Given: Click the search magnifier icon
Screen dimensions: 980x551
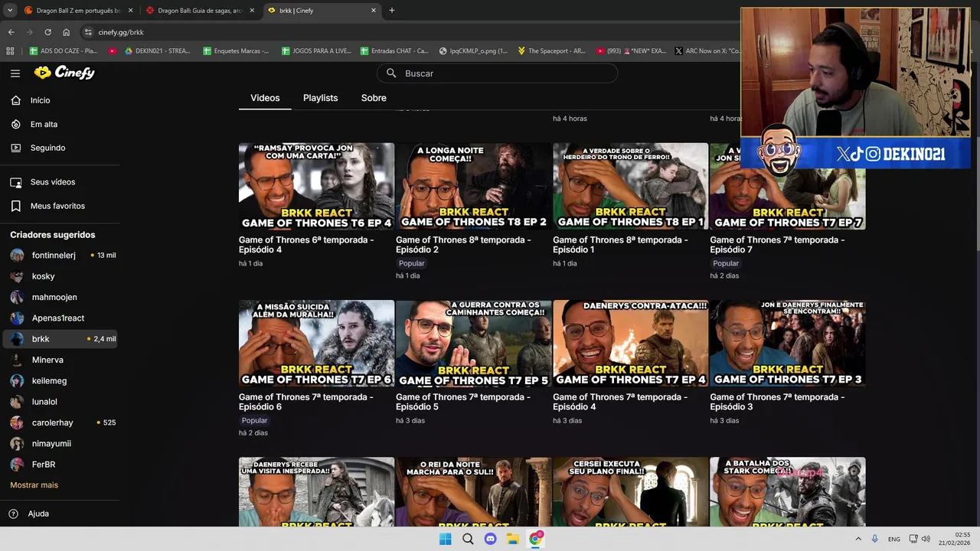Looking at the screenshot, I should [x=391, y=73].
